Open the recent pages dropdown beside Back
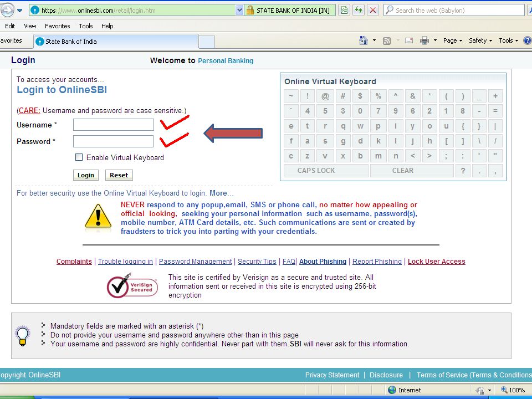This screenshot has height=399, width=532. (x=20, y=11)
